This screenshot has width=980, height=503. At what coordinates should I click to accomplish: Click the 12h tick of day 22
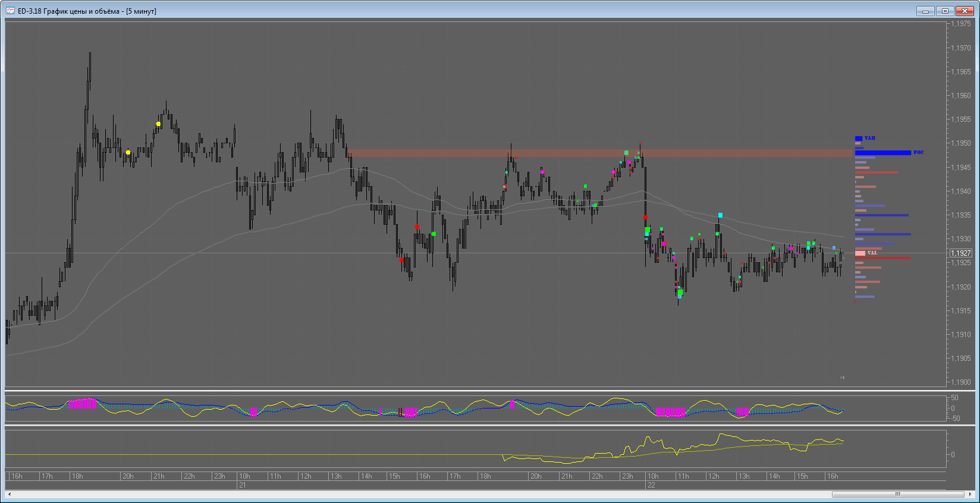point(714,476)
